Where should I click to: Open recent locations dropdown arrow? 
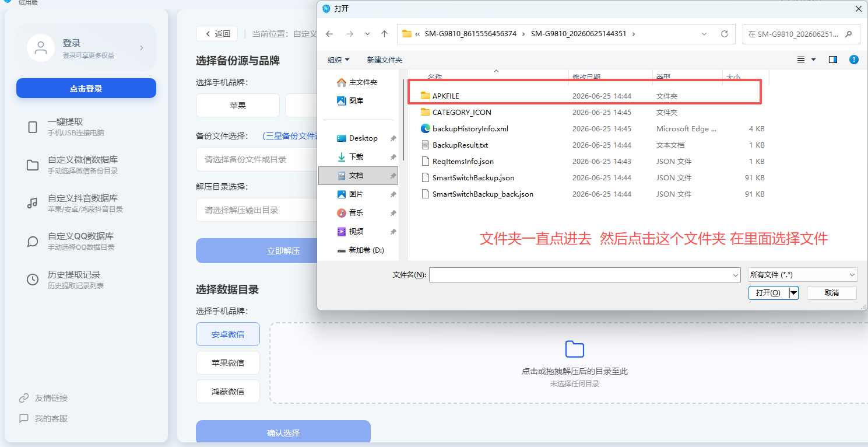[367, 34]
